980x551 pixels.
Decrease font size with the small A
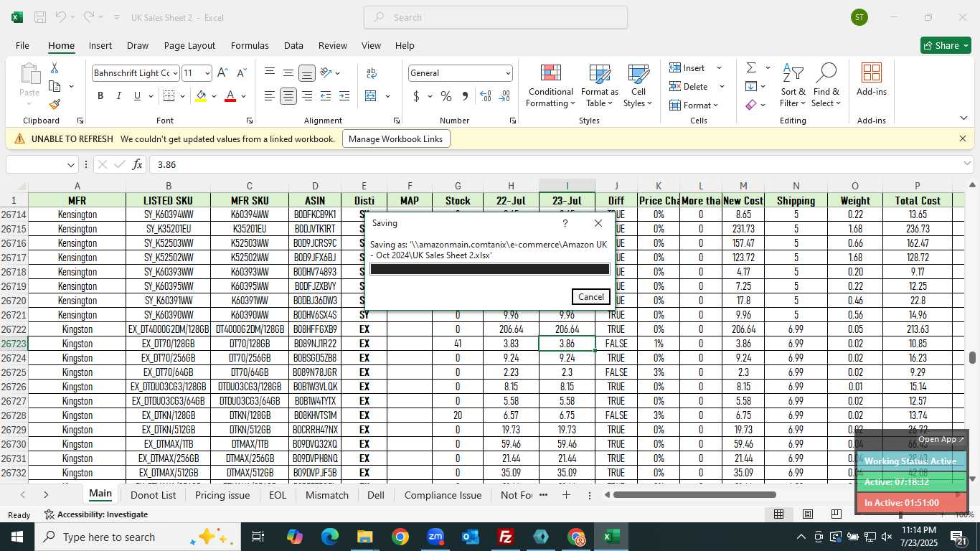[x=241, y=72]
